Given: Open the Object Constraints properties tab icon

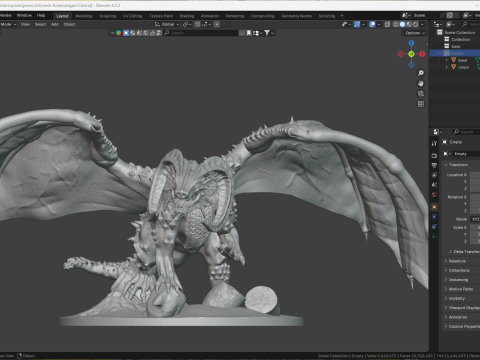Looking at the screenshot, I should coord(434,226).
